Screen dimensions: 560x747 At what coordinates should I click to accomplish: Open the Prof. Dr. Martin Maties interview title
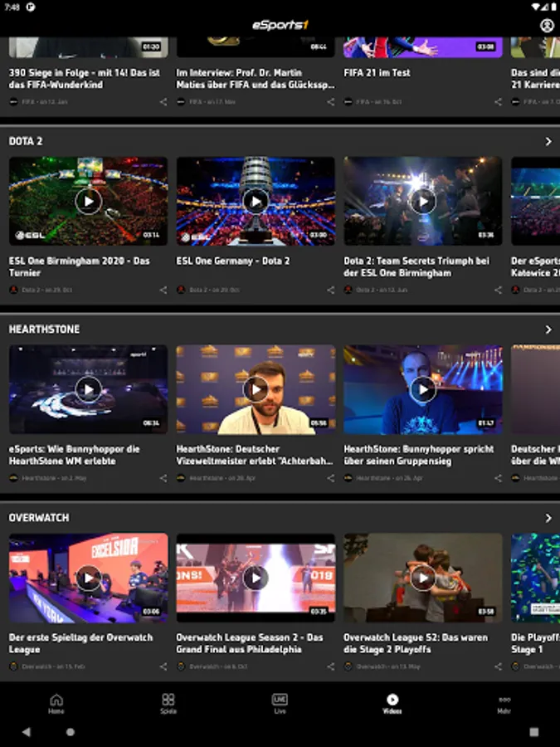[256, 79]
